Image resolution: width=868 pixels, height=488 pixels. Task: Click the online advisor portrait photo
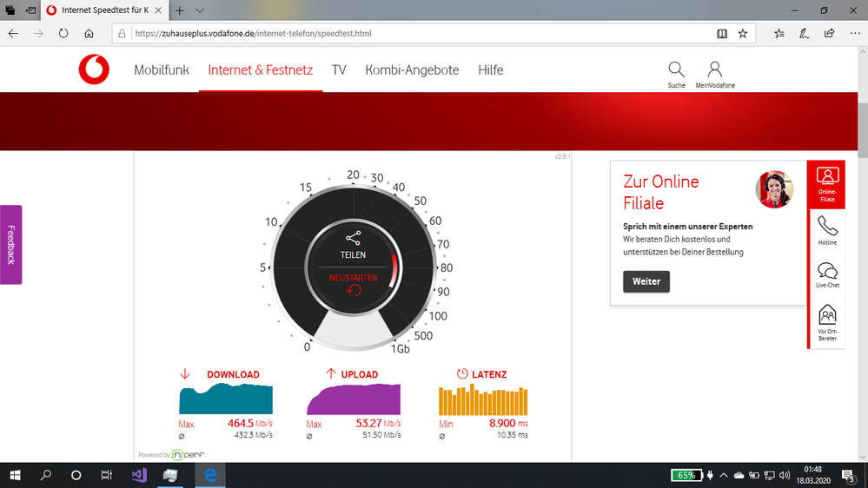[x=774, y=190]
